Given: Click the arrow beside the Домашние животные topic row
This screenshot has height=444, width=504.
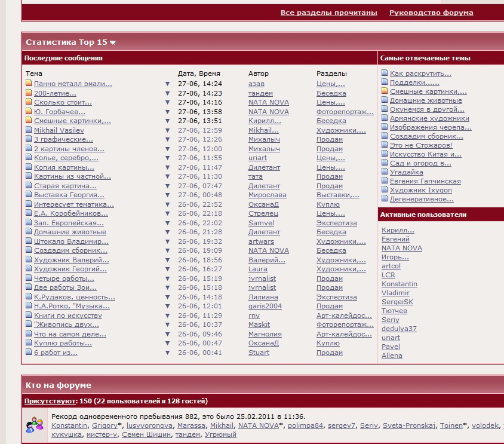Looking at the screenshot, I should (167, 232).
